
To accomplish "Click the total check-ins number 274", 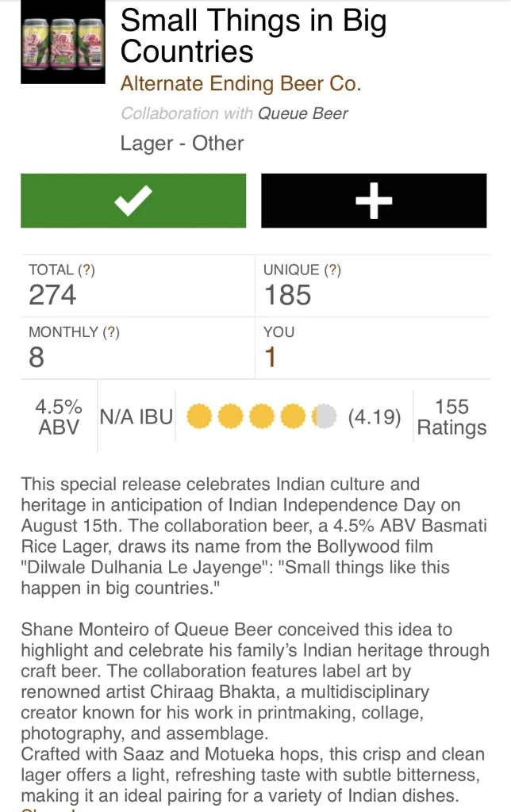I will tap(52, 295).
